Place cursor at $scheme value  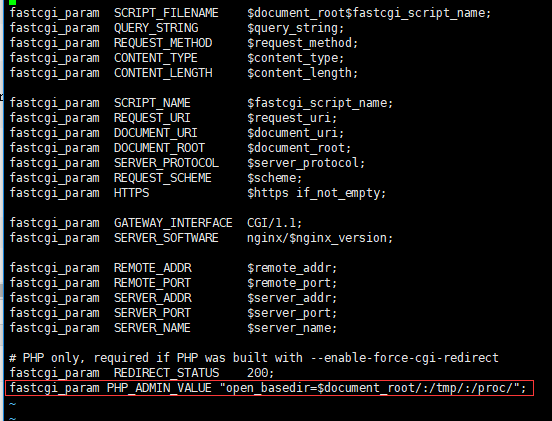point(275,178)
